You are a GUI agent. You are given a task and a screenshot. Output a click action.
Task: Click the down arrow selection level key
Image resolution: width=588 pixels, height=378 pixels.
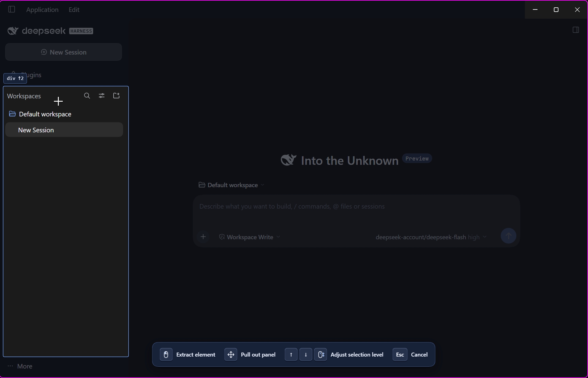(x=306, y=354)
